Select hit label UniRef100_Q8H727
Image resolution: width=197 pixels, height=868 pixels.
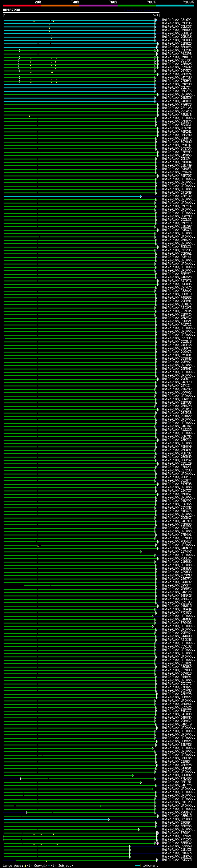pos(176,440)
